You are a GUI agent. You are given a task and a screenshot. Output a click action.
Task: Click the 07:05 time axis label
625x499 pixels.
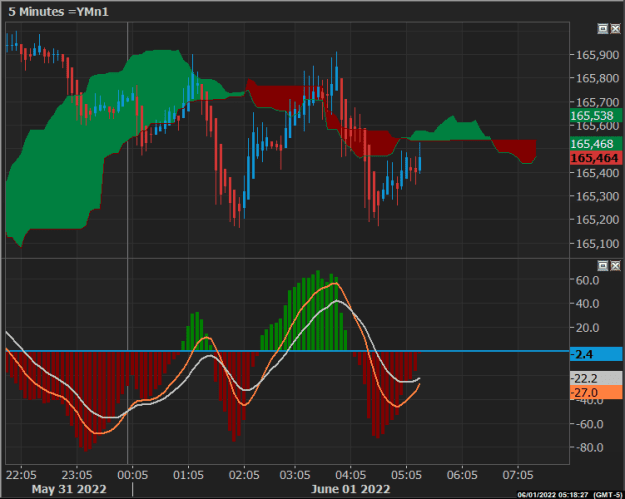pyautogui.click(x=518, y=475)
